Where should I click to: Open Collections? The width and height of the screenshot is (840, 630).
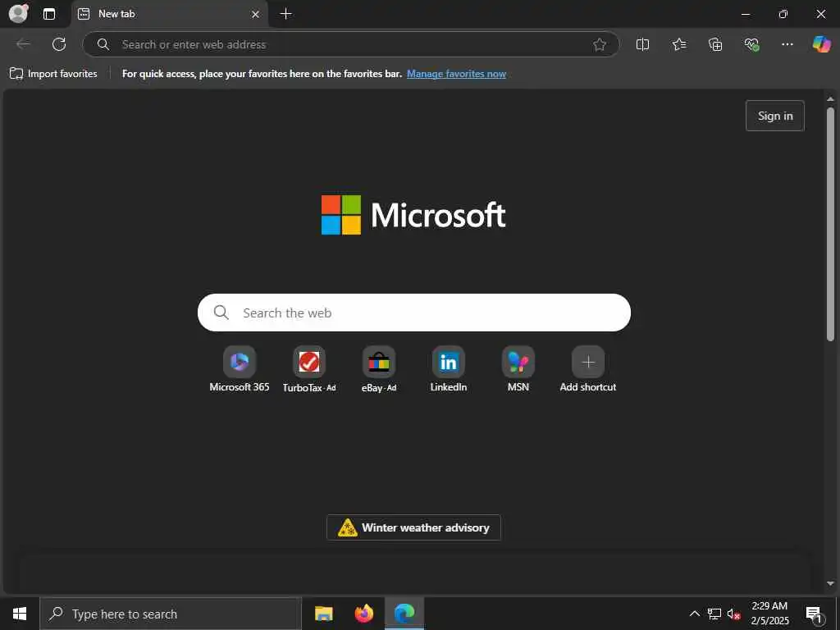tap(715, 44)
